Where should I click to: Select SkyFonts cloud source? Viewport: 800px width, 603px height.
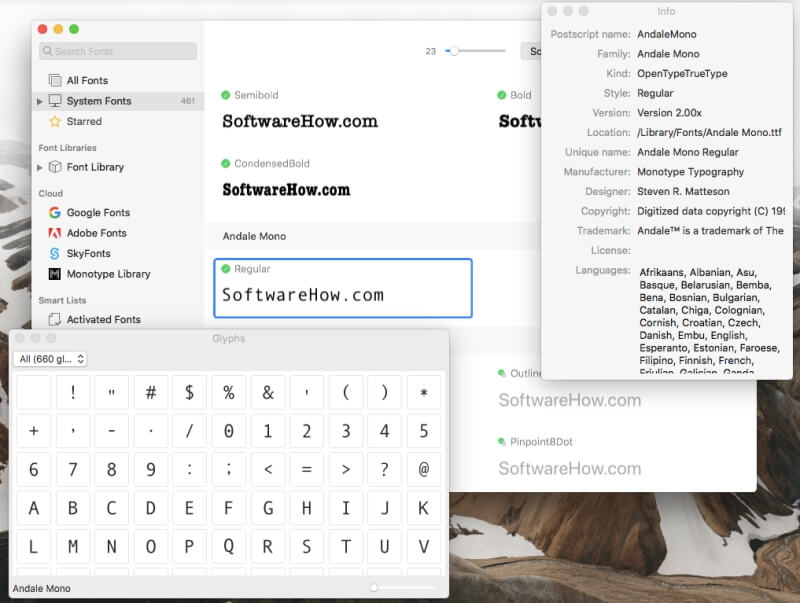(x=88, y=254)
